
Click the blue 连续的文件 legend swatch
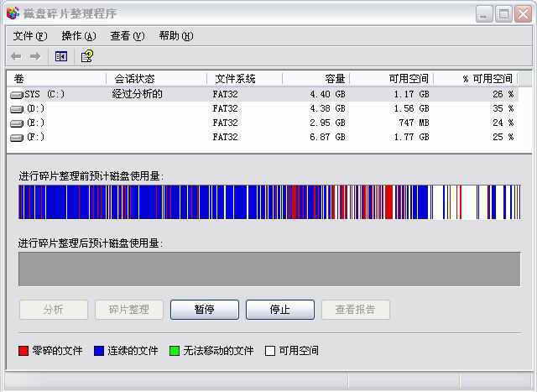coord(99,351)
